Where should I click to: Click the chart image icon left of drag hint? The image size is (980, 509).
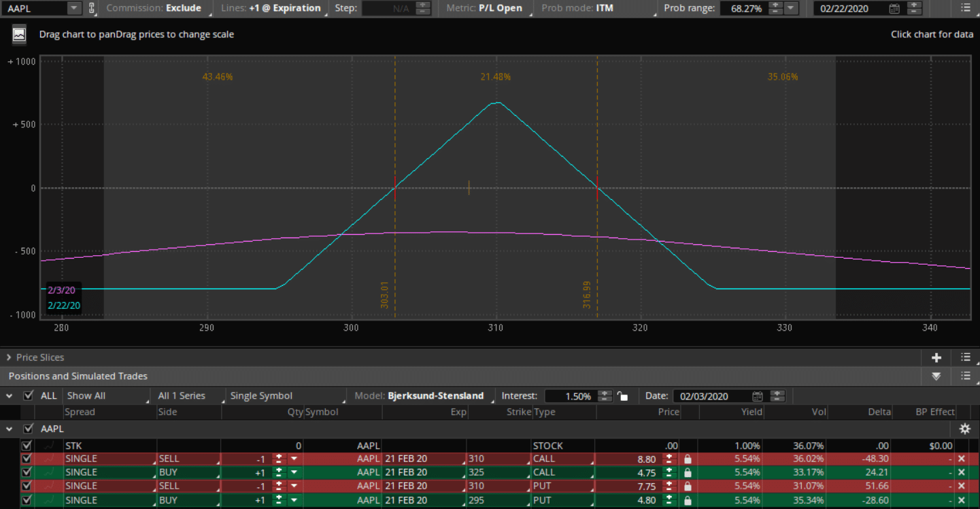19,34
